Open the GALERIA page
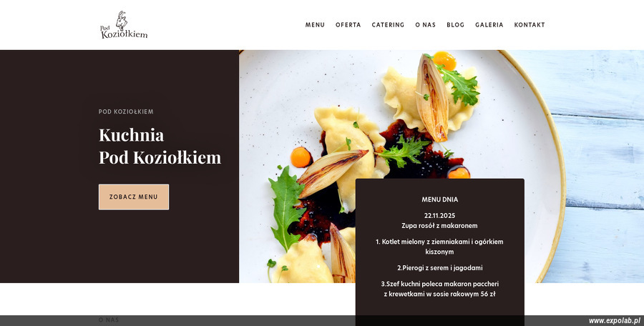 489,25
